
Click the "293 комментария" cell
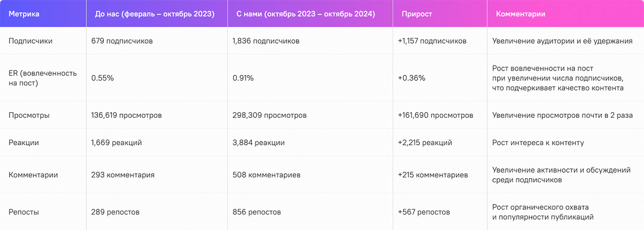tap(123, 175)
